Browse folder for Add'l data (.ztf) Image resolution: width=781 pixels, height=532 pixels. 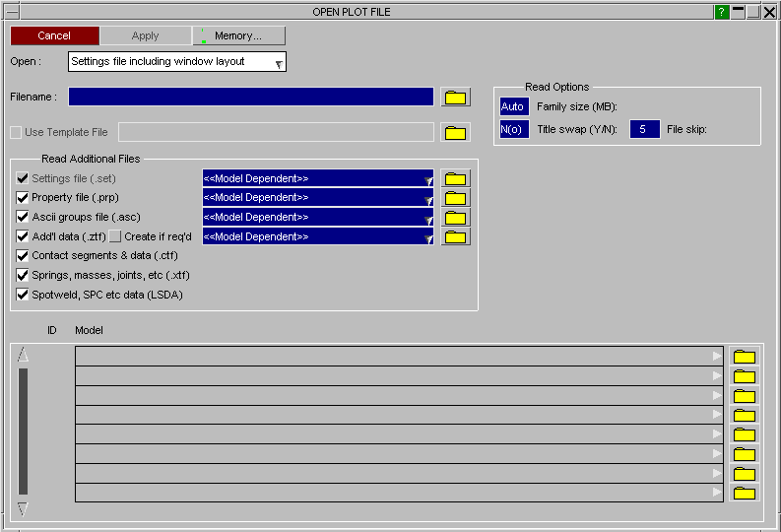(455, 237)
